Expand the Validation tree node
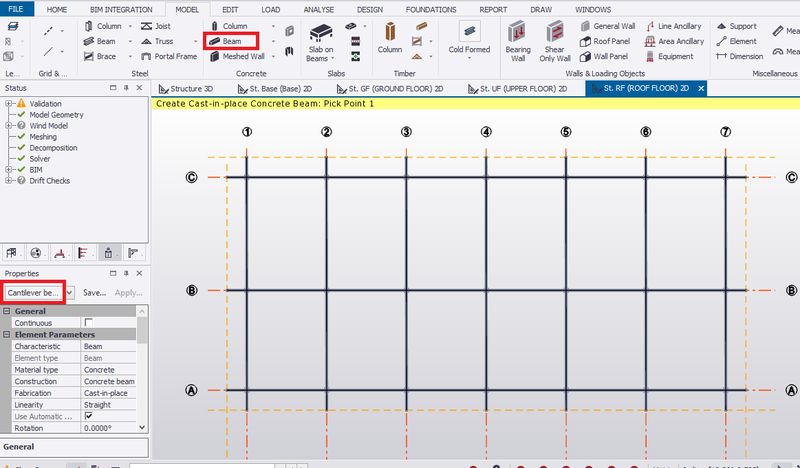Screen dimensions: 800x468 tap(9, 104)
